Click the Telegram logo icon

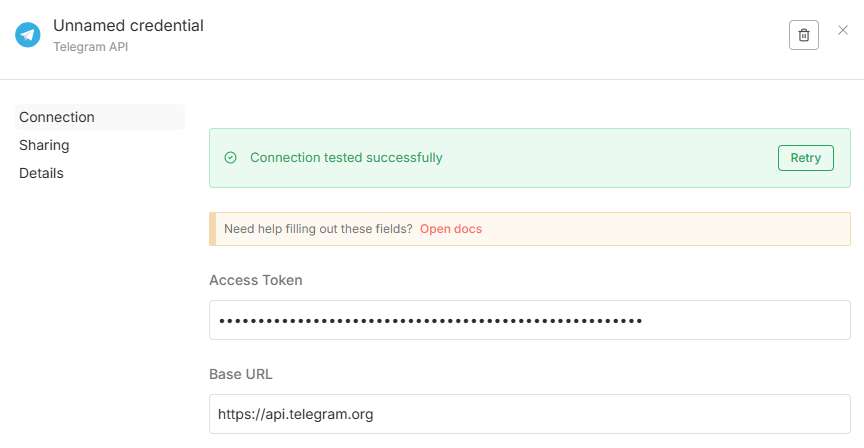pos(27,35)
